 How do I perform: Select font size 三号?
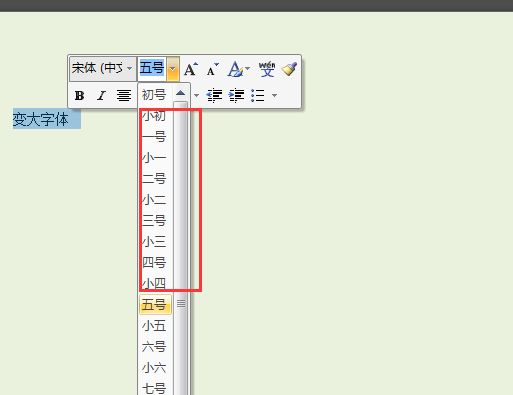(x=154, y=221)
